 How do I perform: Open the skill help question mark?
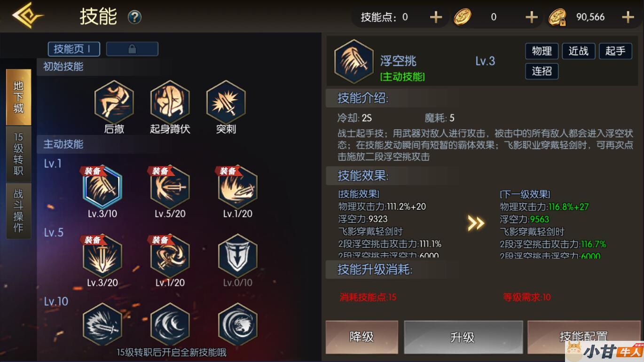click(x=134, y=18)
